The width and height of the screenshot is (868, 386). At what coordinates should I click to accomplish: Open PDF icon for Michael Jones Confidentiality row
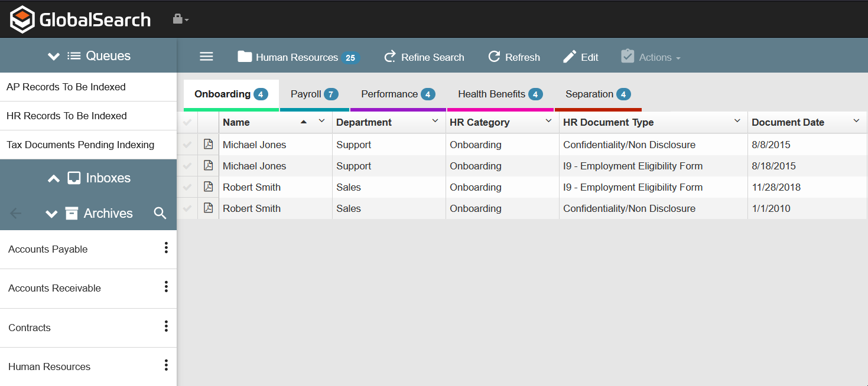(208, 145)
